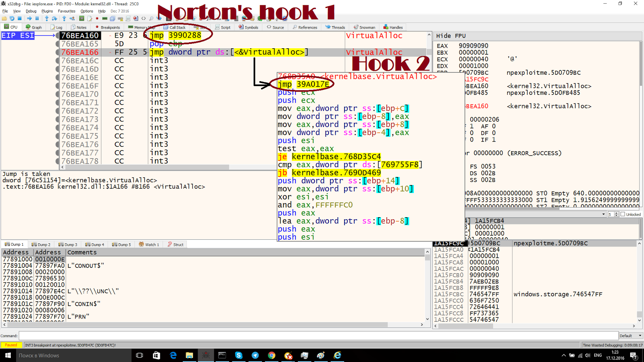Open File Explorer from the taskbar
Image resolution: width=644 pixels, height=362 pixels.
coord(189,355)
